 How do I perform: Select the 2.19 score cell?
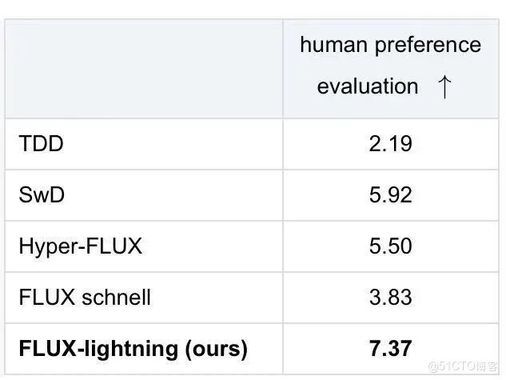(391, 144)
